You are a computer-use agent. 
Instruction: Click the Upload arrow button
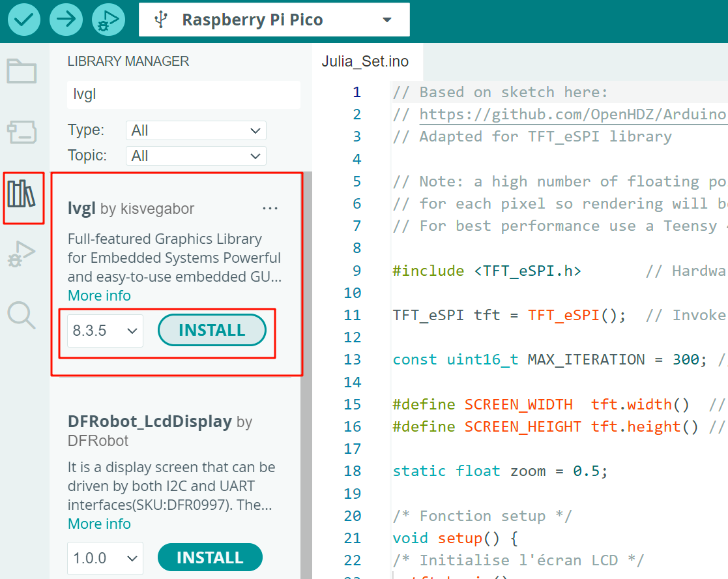(x=66, y=20)
